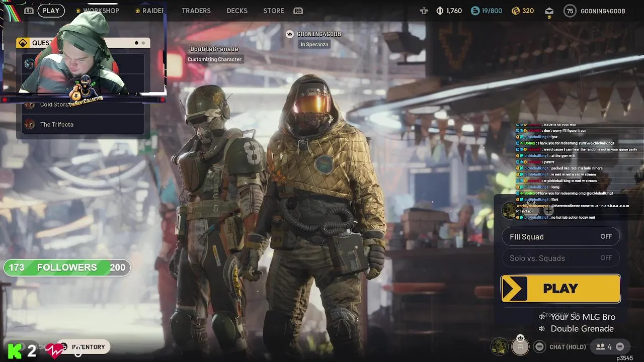Click the party leader crown icon above squad
This screenshot has width=644, height=362.
(289, 34)
